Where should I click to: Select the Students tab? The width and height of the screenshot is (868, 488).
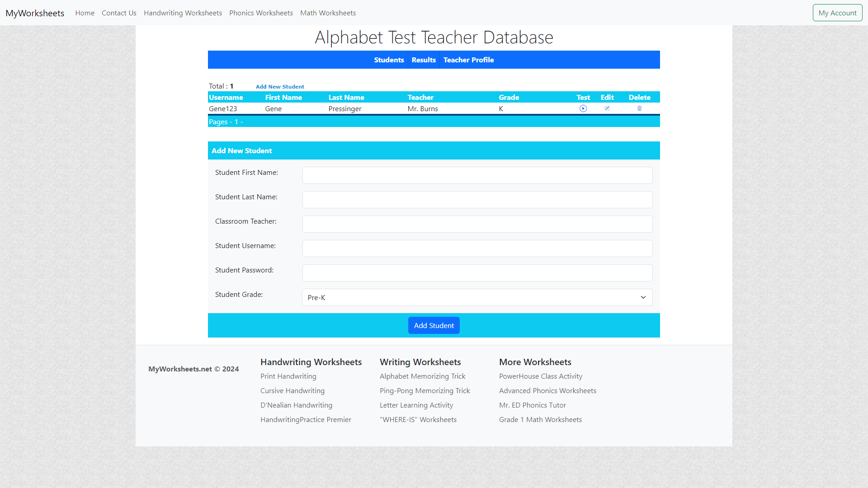coord(389,60)
